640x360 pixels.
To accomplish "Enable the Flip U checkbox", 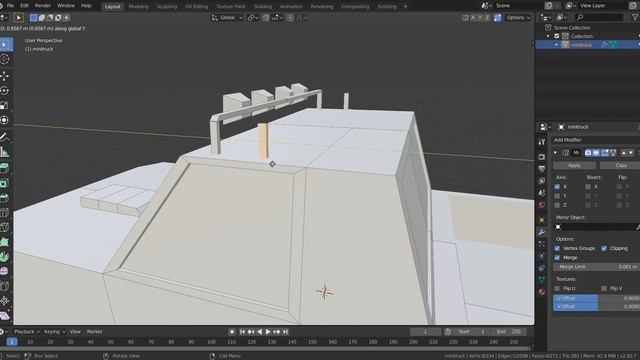I will 557,288.
